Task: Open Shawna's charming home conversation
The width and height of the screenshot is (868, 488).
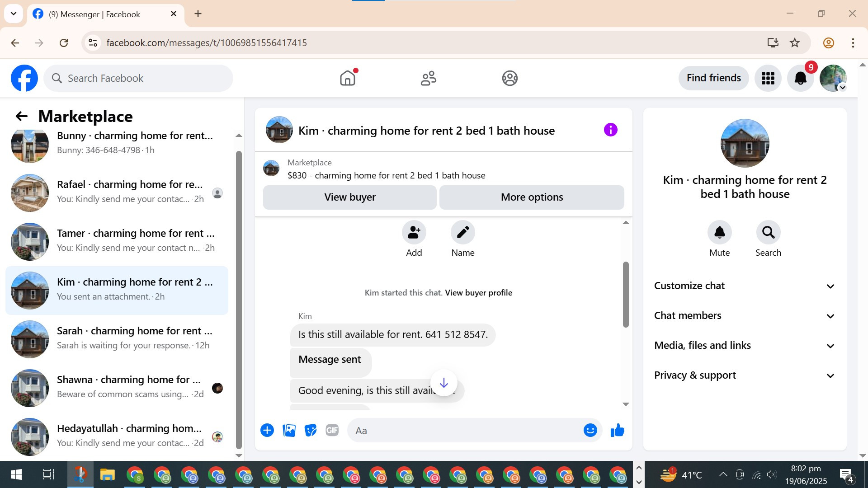Action: coord(117,388)
